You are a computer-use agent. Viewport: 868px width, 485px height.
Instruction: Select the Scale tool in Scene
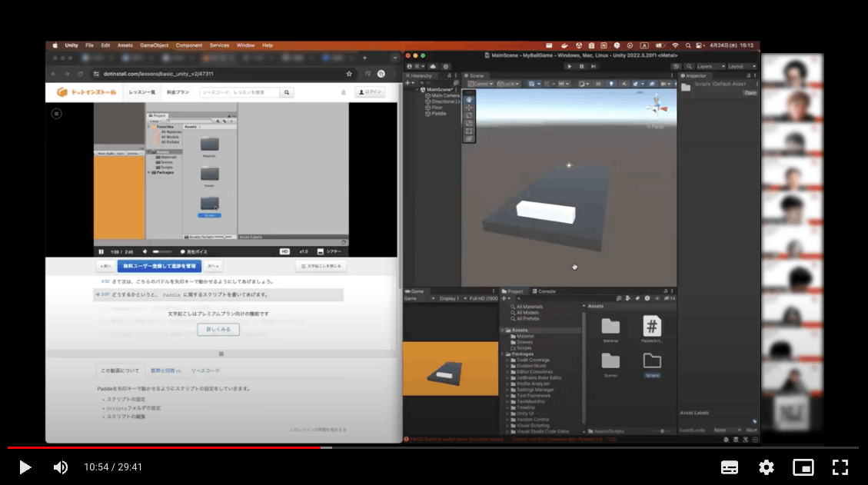click(x=469, y=124)
